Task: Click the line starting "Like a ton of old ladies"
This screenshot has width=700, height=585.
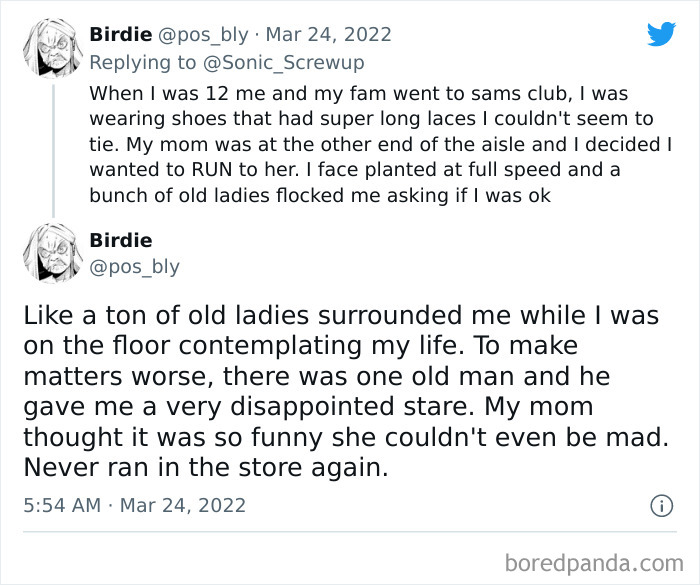Action: [x=341, y=317]
